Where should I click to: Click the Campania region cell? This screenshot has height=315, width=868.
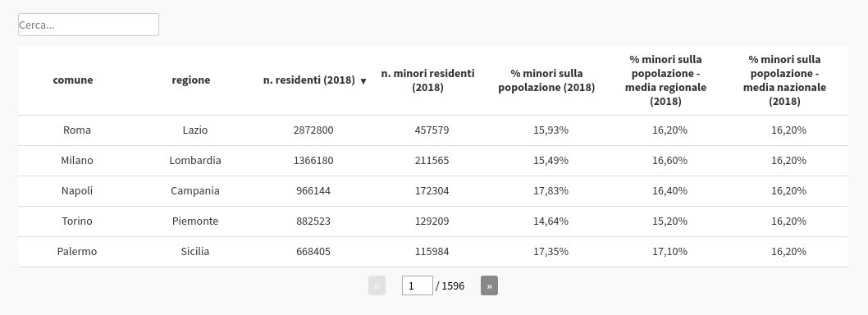[195, 191]
